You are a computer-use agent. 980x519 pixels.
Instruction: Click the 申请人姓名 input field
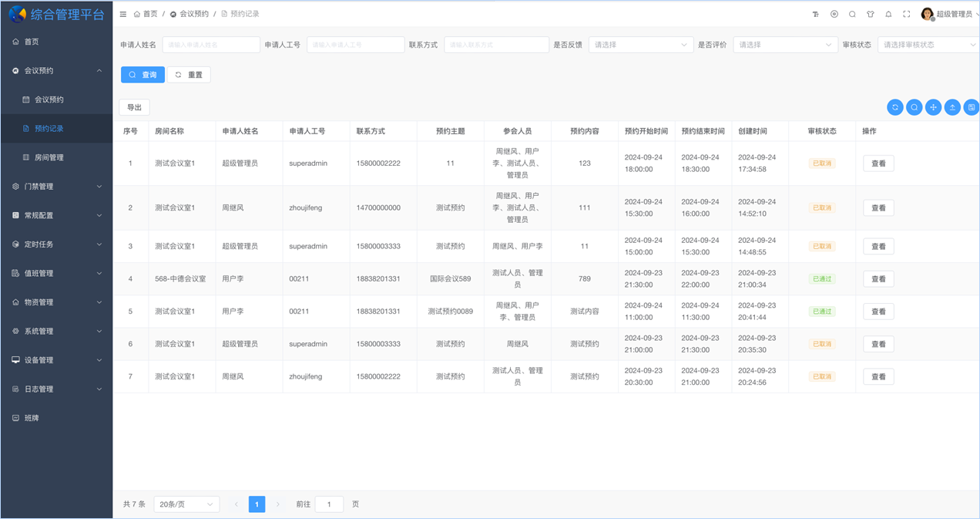pyautogui.click(x=210, y=45)
